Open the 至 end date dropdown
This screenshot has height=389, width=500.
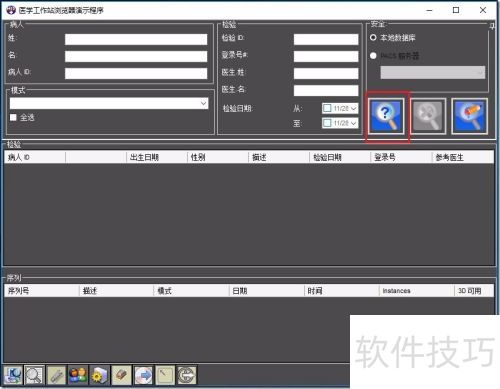[353, 123]
